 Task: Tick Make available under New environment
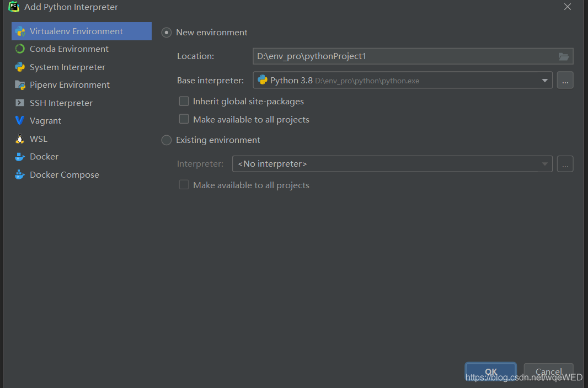tap(184, 119)
